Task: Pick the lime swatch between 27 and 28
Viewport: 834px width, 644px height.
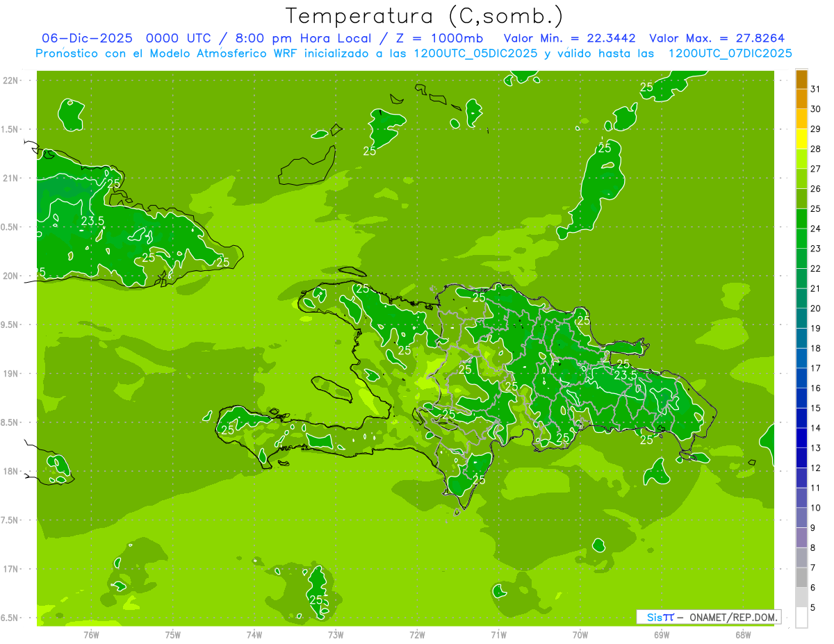Action: click(801, 159)
